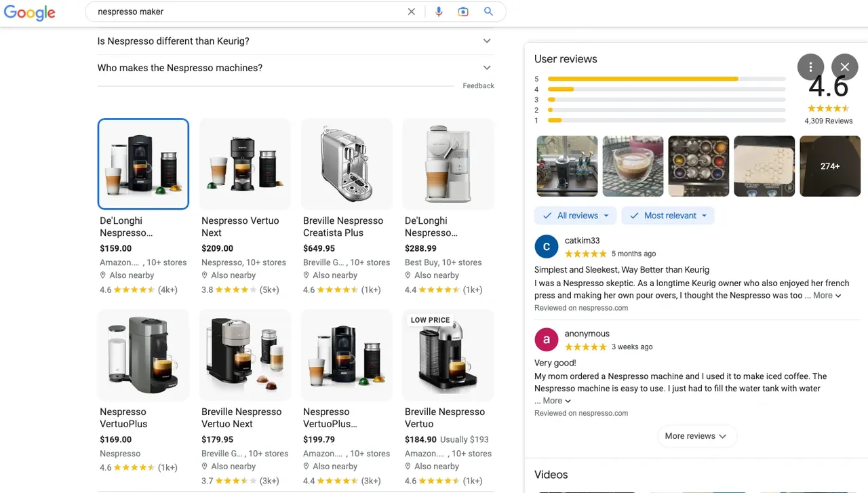Screen dimensions: 868x493
Task: Select the De'Longhi Nespresso $159.00 product image
Action: (x=143, y=164)
